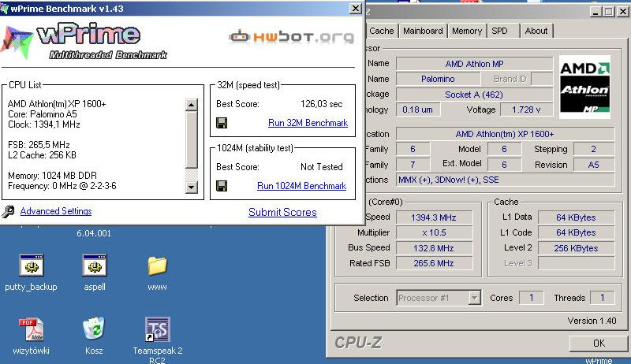Open the Kosz recycle bin icon
Image resolution: width=631 pixels, height=364 pixels.
point(94,329)
